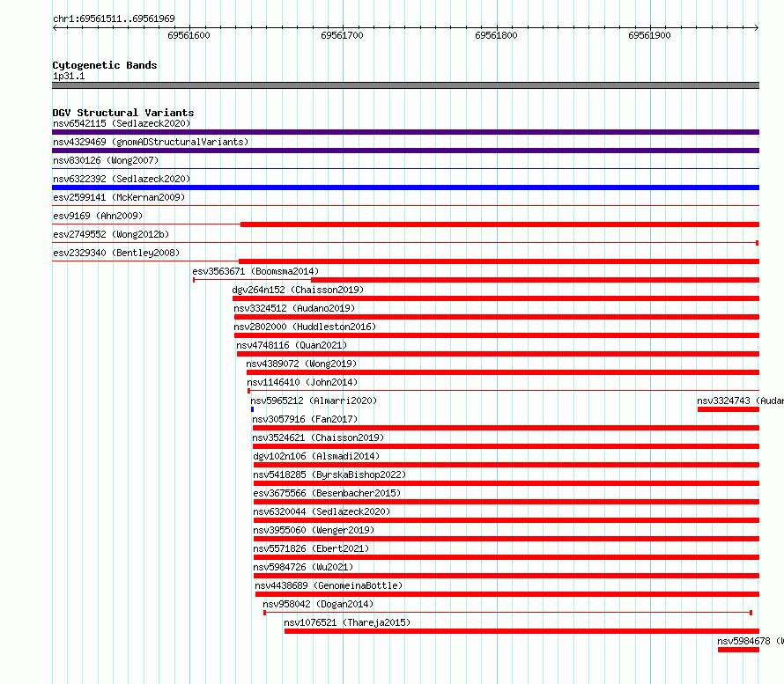
Task: Click the nsv3324743 label at right edge
Action: coord(740,401)
